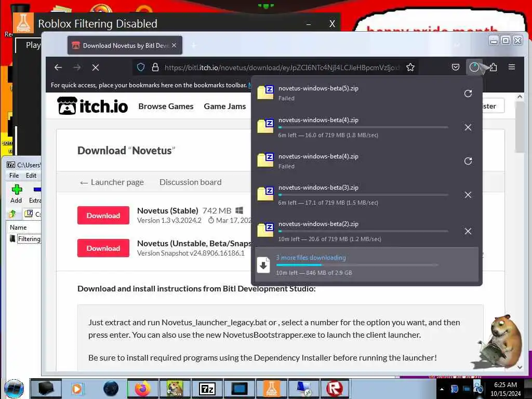Retry failed novetus-windows-beta(5).zip download
The width and height of the screenshot is (532, 399).
tap(468, 94)
